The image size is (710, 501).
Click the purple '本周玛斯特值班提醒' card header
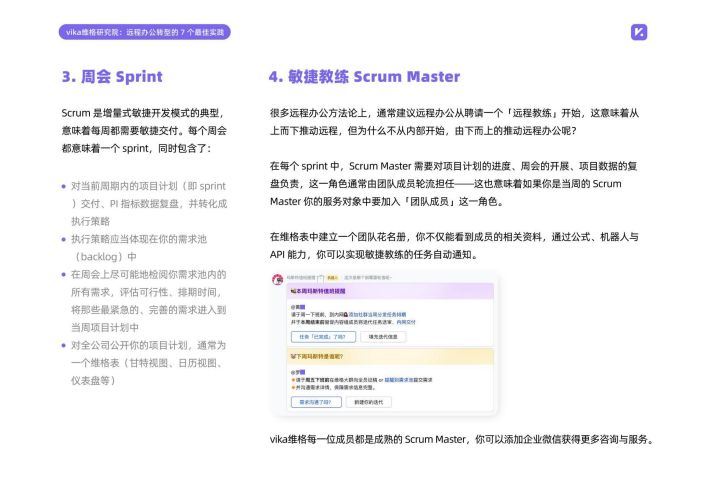[390, 291]
